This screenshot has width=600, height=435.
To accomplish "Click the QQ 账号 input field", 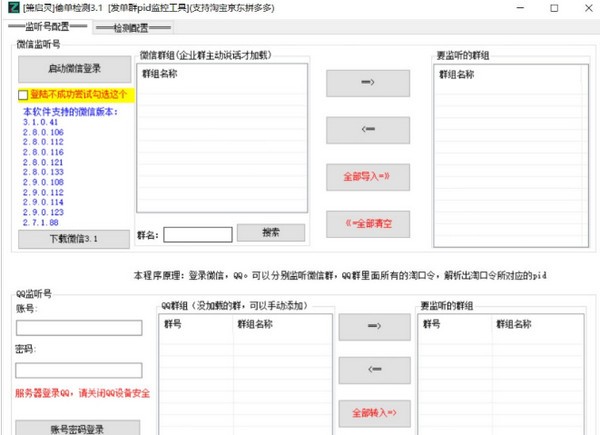I will pos(79,327).
